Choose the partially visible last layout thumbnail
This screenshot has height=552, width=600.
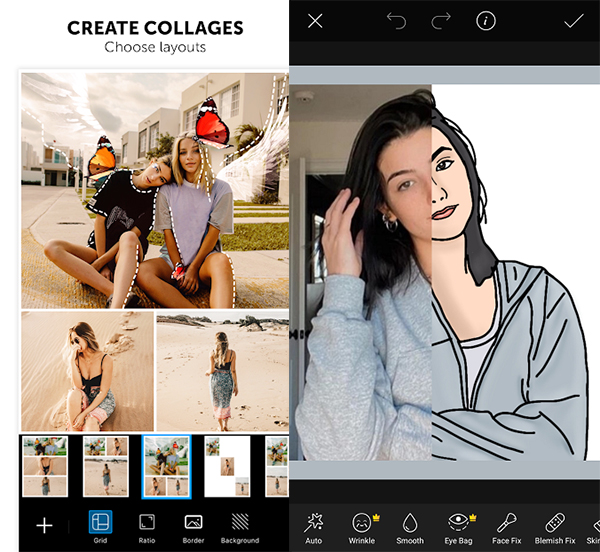click(277, 467)
